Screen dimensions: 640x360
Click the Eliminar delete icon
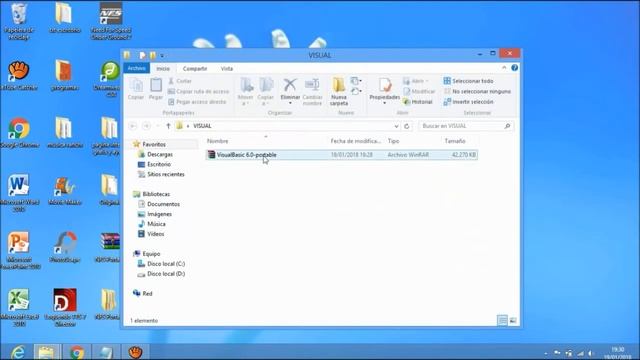pos(290,85)
